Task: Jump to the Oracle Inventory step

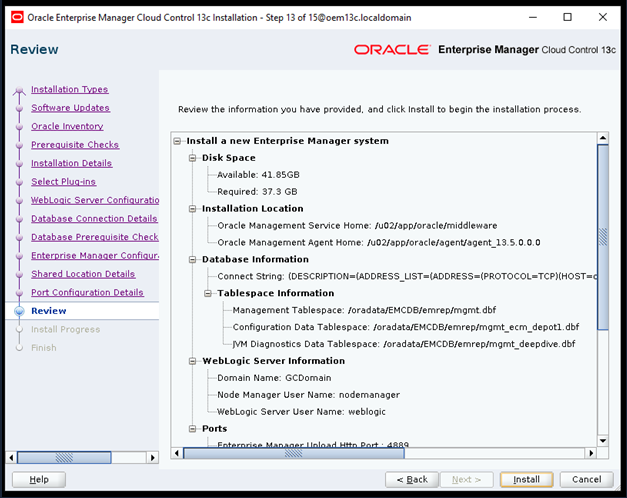Action: (67, 126)
